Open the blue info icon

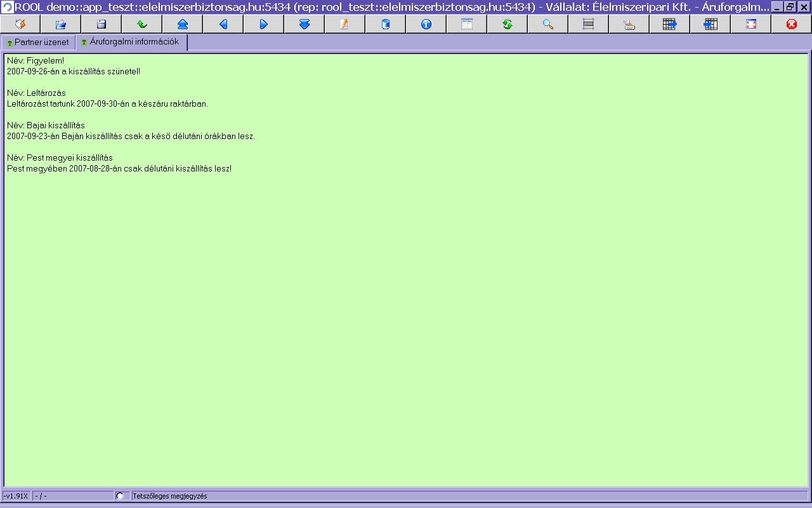point(426,24)
